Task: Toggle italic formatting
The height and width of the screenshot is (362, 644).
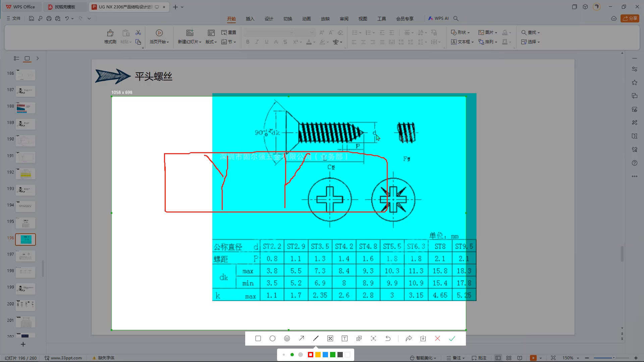Action: (257, 42)
